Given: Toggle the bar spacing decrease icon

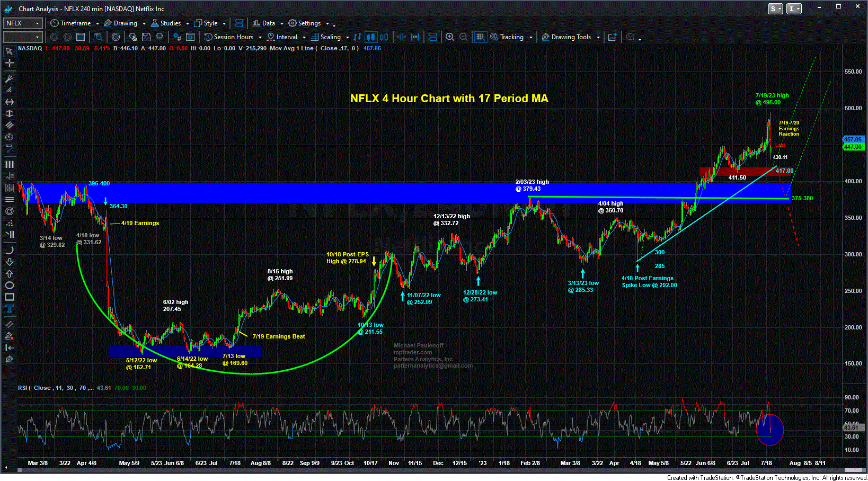Looking at the screenshot, I should pyautogui.click(x=401, y=37).
